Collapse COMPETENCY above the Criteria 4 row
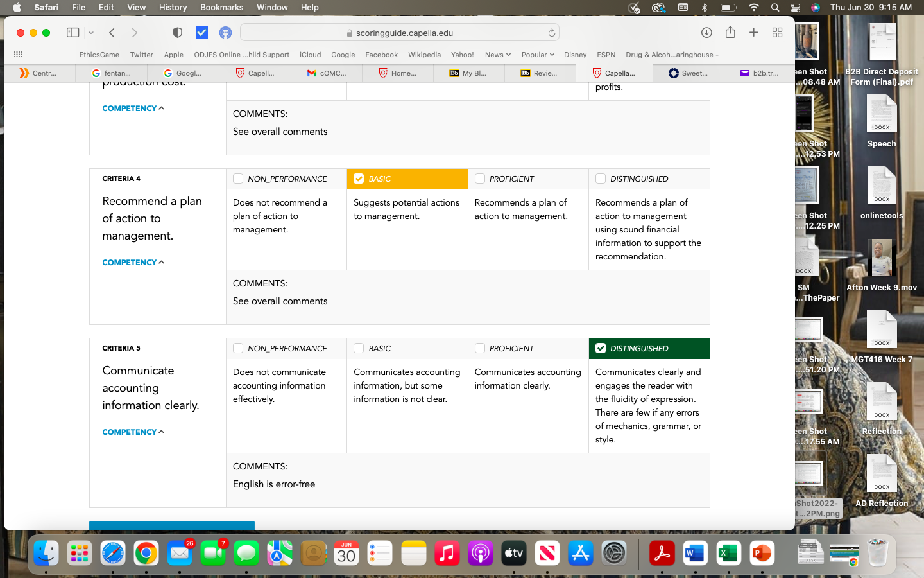The width and height of the screenshot is (924, 578). [133, 109]
